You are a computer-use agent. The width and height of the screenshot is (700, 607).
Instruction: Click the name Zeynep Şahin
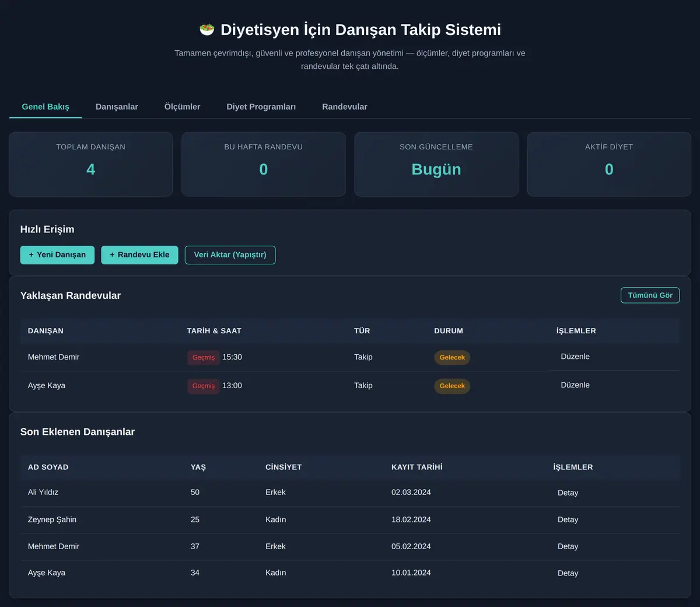tap(52, 519)
